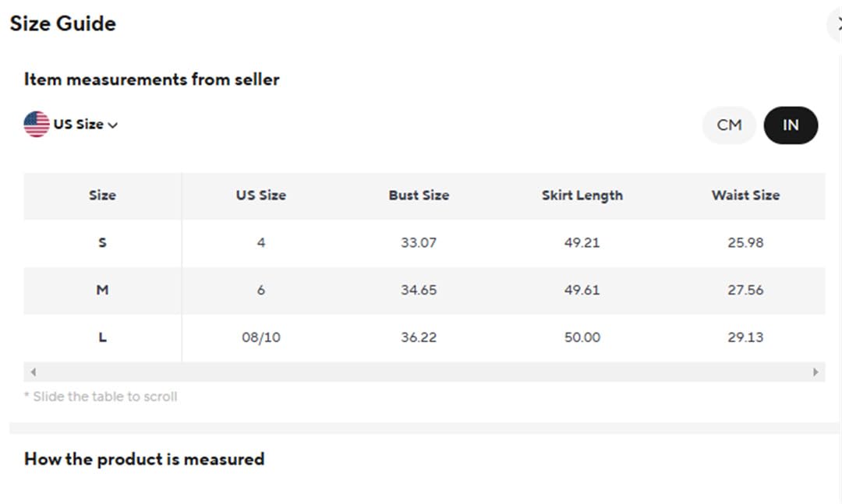Close the Size Guide panel
Screen dimensions: 842x504
[837, 24]
